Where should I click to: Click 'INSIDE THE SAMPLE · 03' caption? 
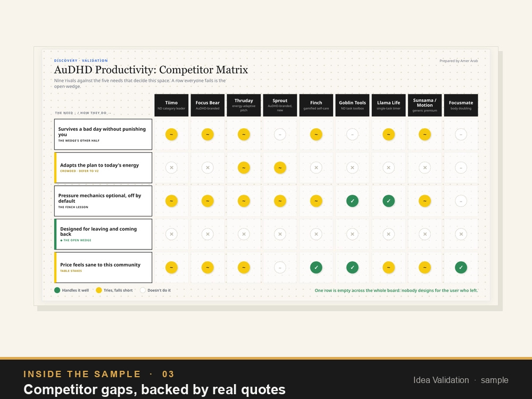tap(99, 374)
